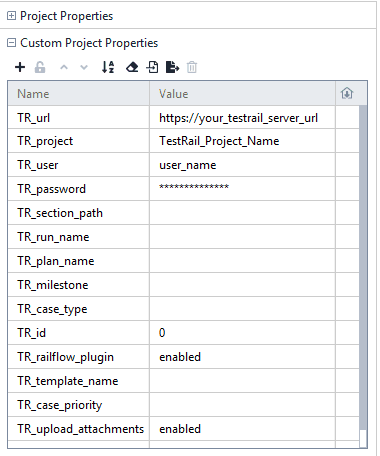This screenshot has height=456, width=380.
Task: Click the Value column header
Action: click(242, 94)
